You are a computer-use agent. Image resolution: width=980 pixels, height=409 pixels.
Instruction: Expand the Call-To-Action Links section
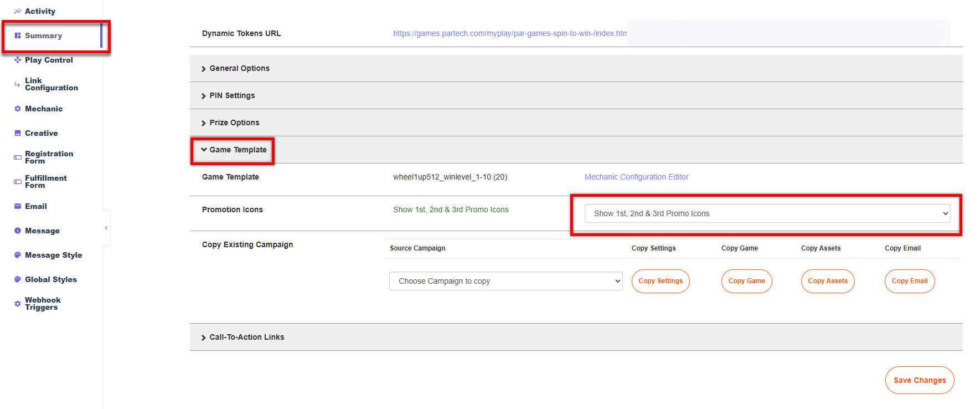click(x=576, y=337)
